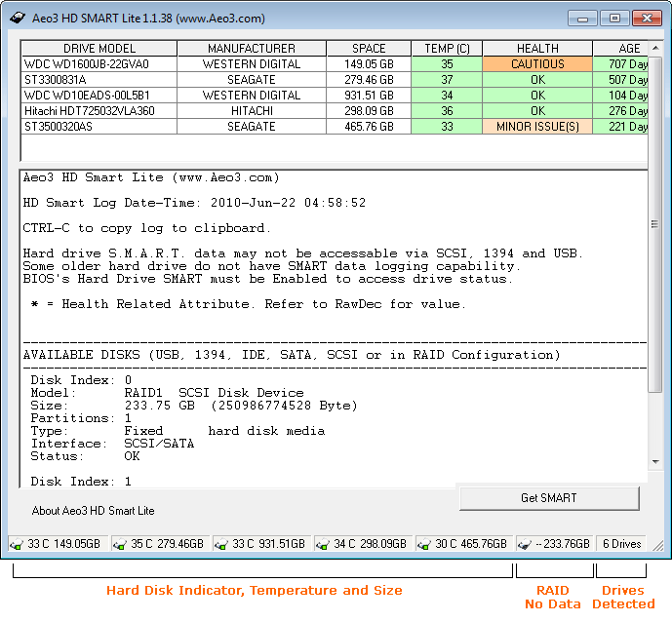
Task: Maximize the Aeo3 HD SMART Lite window
Action: 614,19
